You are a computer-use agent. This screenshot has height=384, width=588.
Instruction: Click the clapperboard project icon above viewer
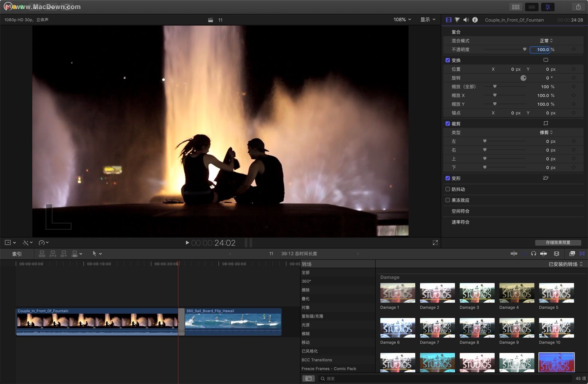(211, 20)
